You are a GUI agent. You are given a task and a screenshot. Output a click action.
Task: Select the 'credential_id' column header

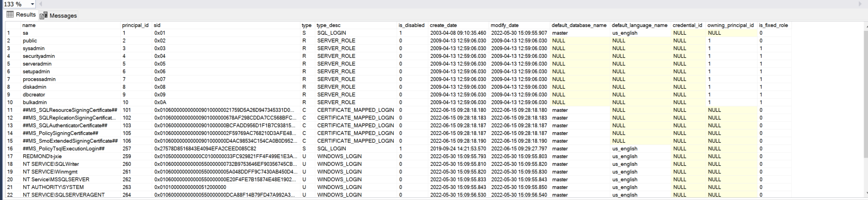pos(688,25)
